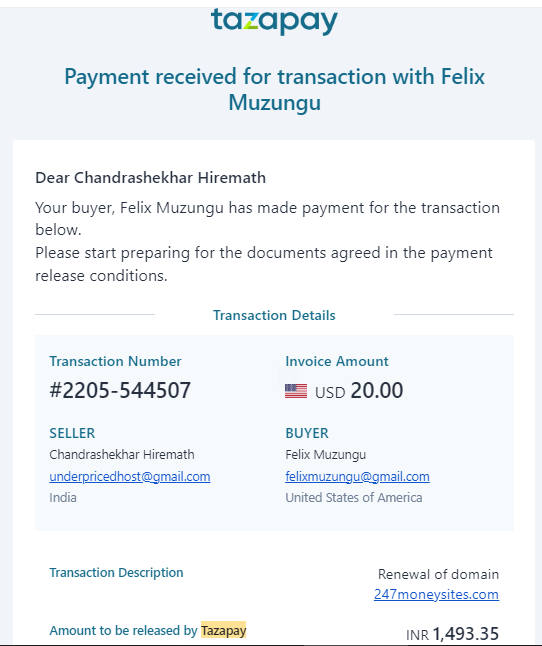This screenshot has width=542, height=646.
Task: Open the 247moneysites.com domain link
Action: click(x=436, y=594)
